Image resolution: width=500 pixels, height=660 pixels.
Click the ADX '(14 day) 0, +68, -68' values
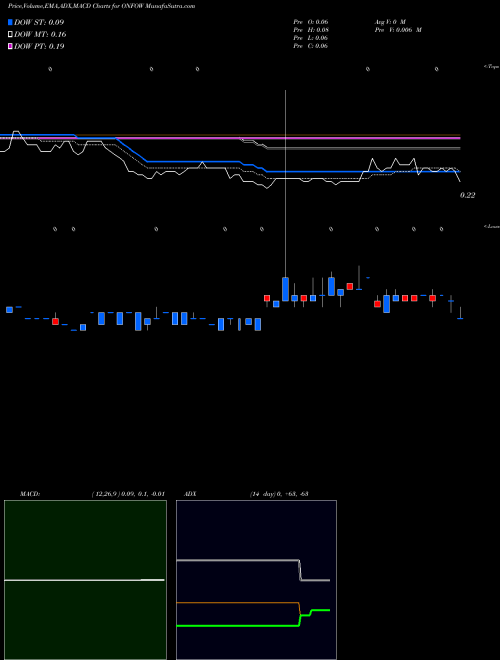point(279,494)
